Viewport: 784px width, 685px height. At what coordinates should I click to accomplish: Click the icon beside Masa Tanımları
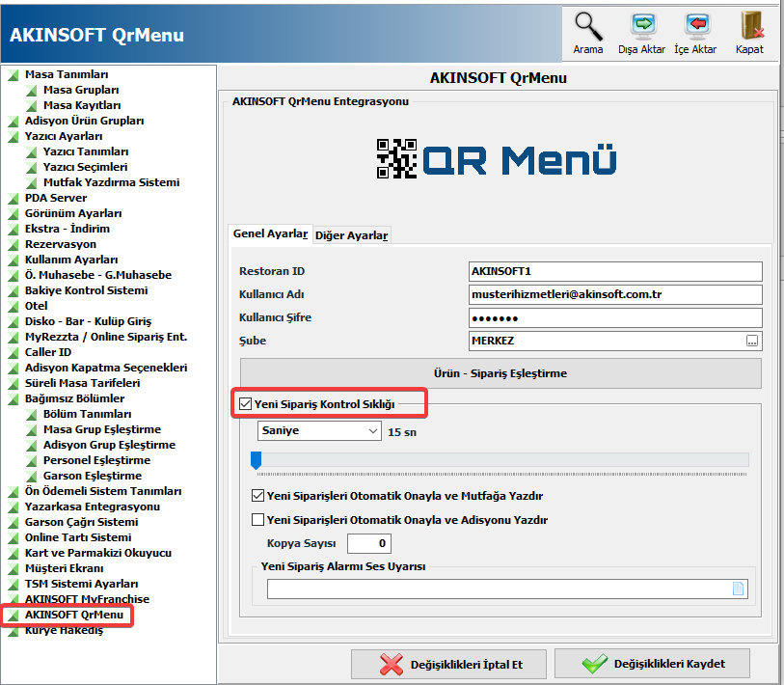tap(14, 75)
